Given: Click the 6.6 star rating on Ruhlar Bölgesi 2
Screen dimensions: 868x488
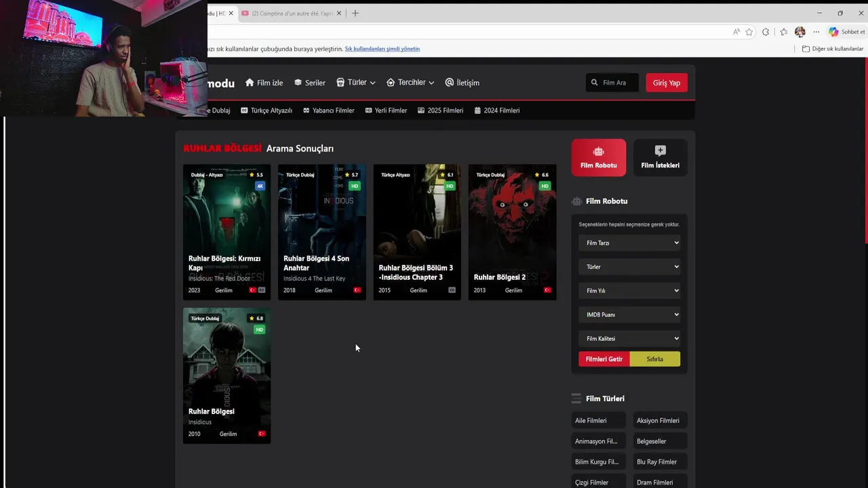Looking at the screenshot, I should tap(542, 175).
